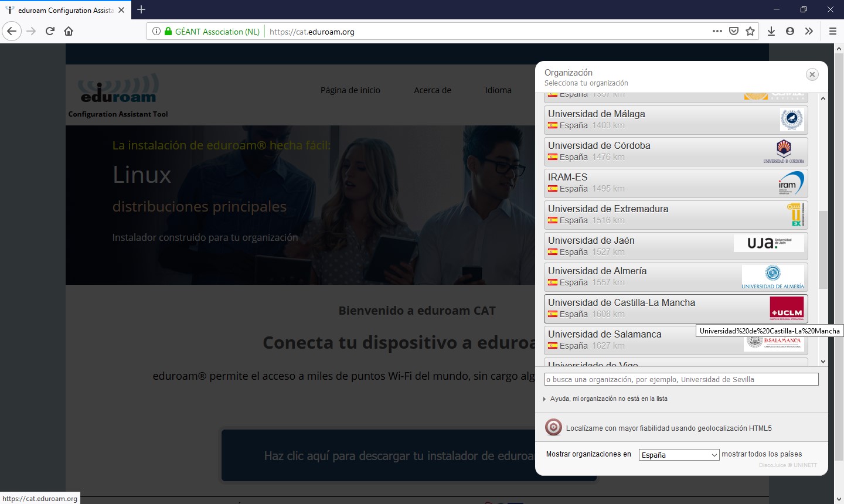Click the IRAM logo

pos(791,183)
